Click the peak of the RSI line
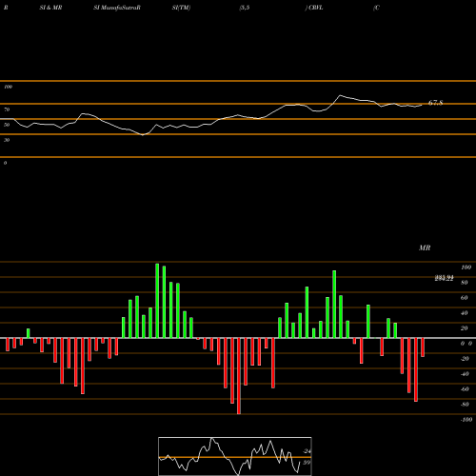476x476 pixels. click(340, 95)
